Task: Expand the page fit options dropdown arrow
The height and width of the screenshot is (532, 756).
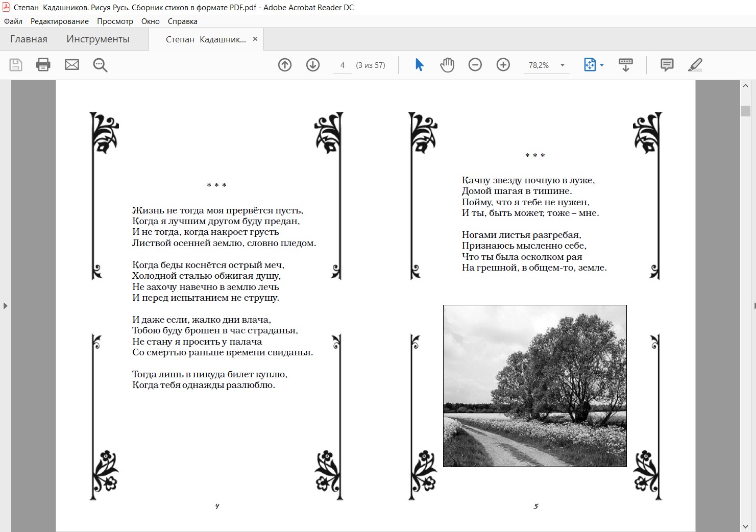Action: coord(602,65)
